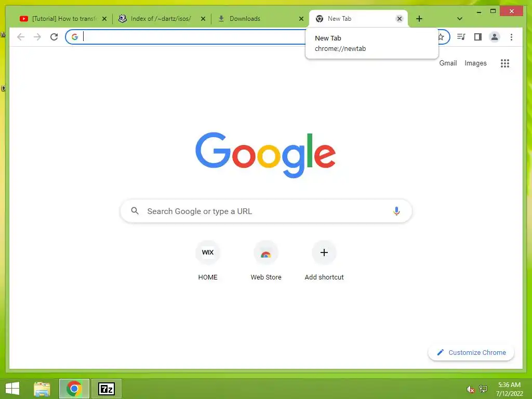
Task: Maximize the Chrome window
Action: tap(493, 11)
